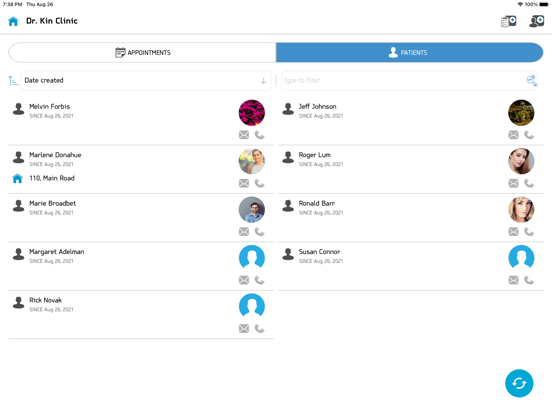Call Susan Connor via phone icon
This screenshot has width=552, height=414.
(529, 280)
